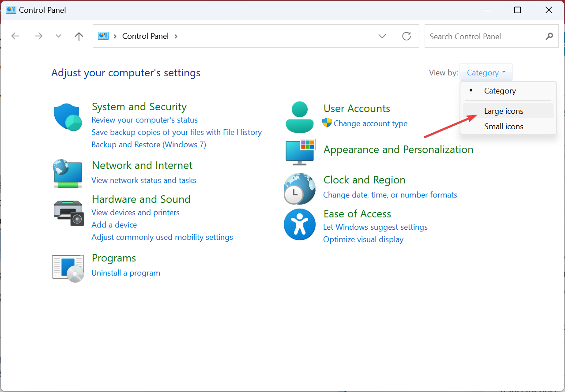
Task: Click the Control Panel icon in address bar
Action: [103, 36]
